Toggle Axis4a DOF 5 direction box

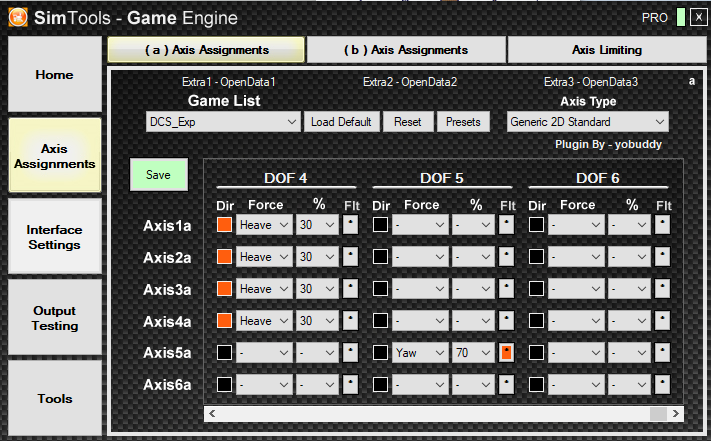pos(380,320)
